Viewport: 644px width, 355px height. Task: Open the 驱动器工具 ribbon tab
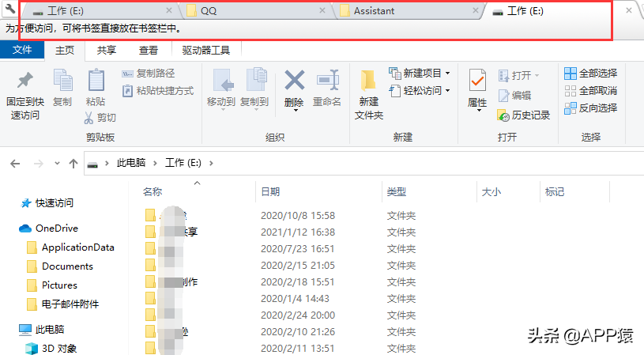(x=205, y=50)
